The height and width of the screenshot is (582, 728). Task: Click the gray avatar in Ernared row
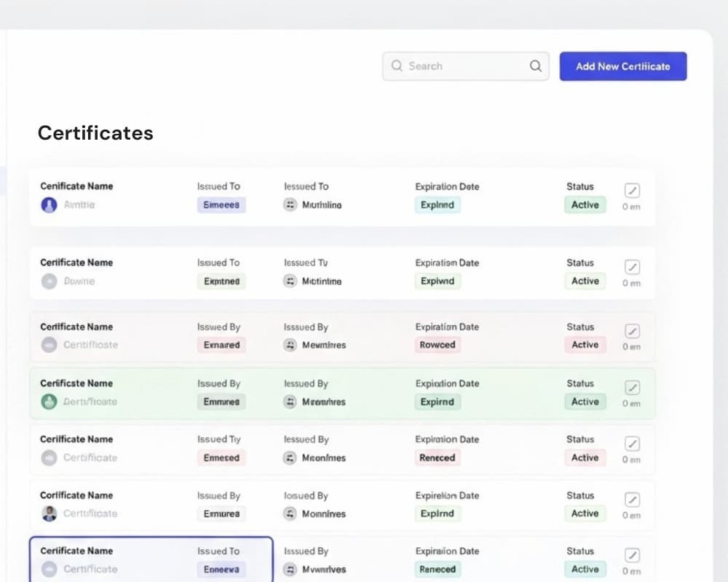(x=49, y=345)
